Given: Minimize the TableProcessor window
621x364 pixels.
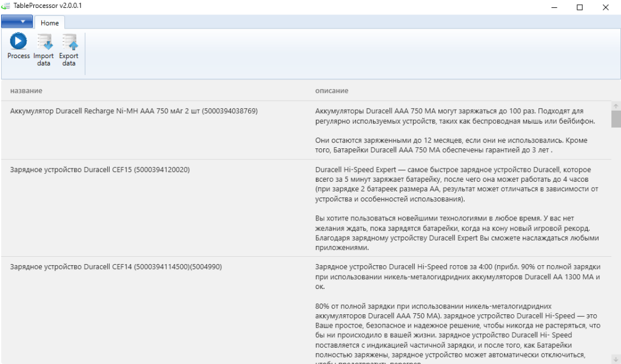Looking at the screenshot, I should tap(554, 7).
